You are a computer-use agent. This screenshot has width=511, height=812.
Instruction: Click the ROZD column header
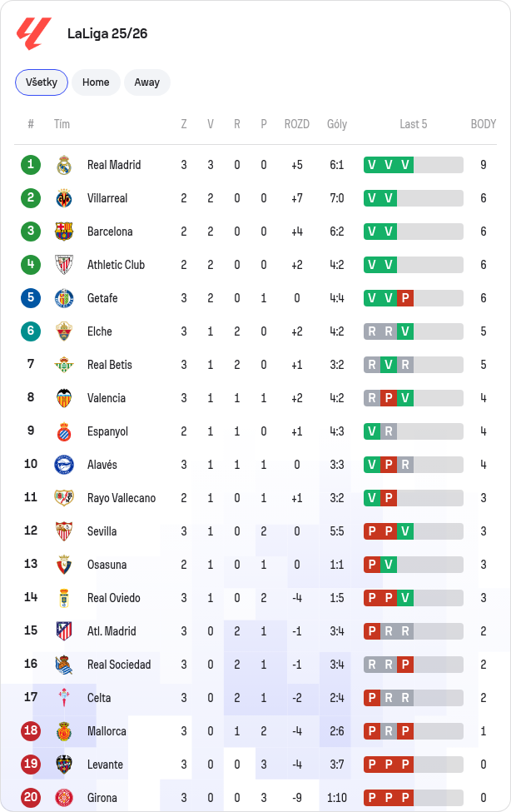tap(296, 124)
